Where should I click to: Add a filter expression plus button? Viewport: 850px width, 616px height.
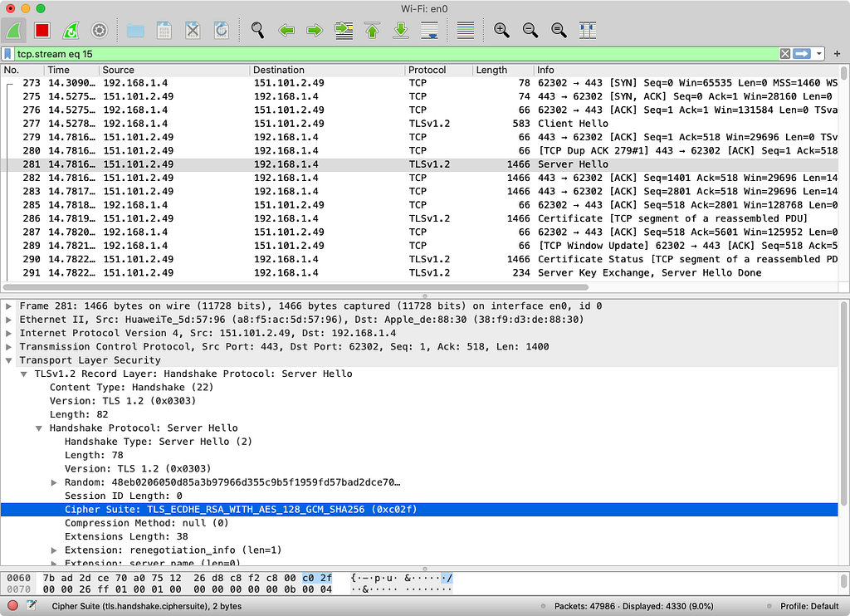(x=837, y=54)
